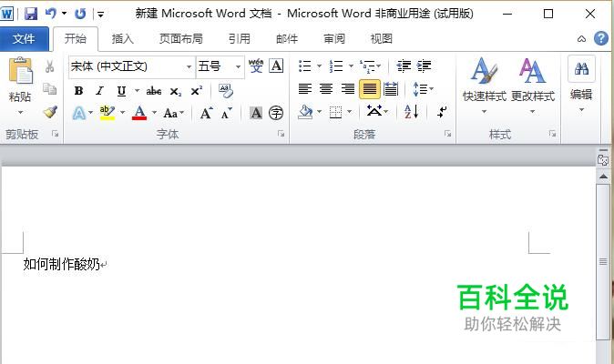This screenshot has width=614, height=364.
Task: Apply yellow text highlight color
Action: click(x=107, y=113)
